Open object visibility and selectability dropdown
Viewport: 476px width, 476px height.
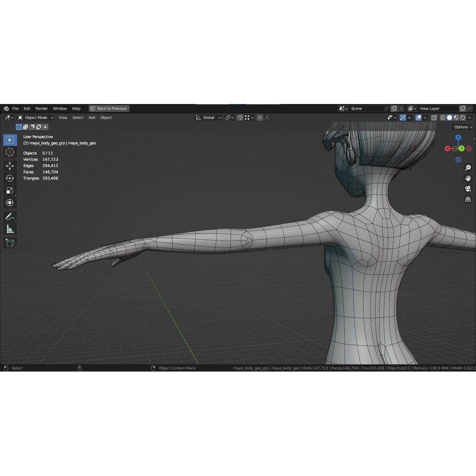(x=392, y=118)
